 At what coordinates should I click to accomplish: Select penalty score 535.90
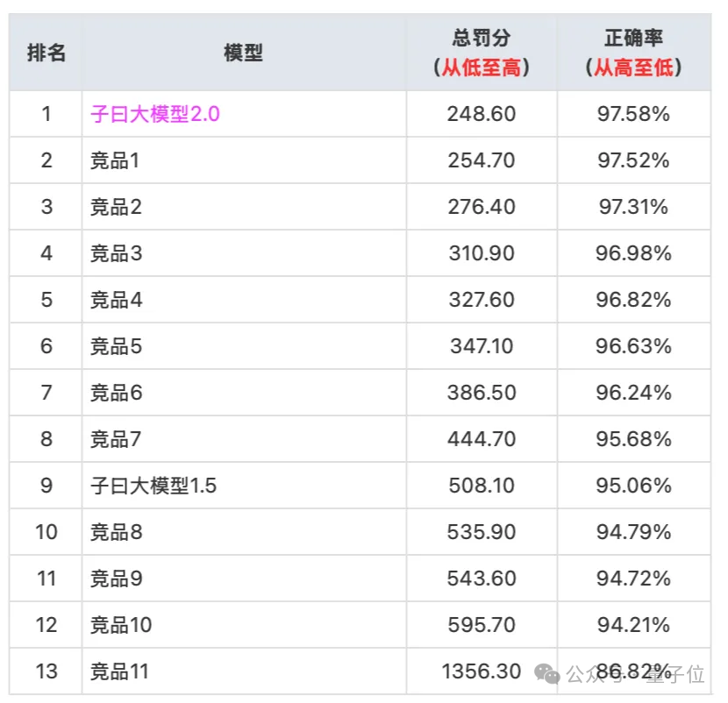click(482, 532)
